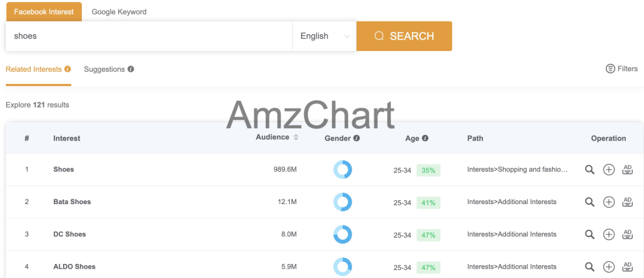Click the plus icon in Shoes row
Screen dimensions: 644x278
tap(608, 169)
